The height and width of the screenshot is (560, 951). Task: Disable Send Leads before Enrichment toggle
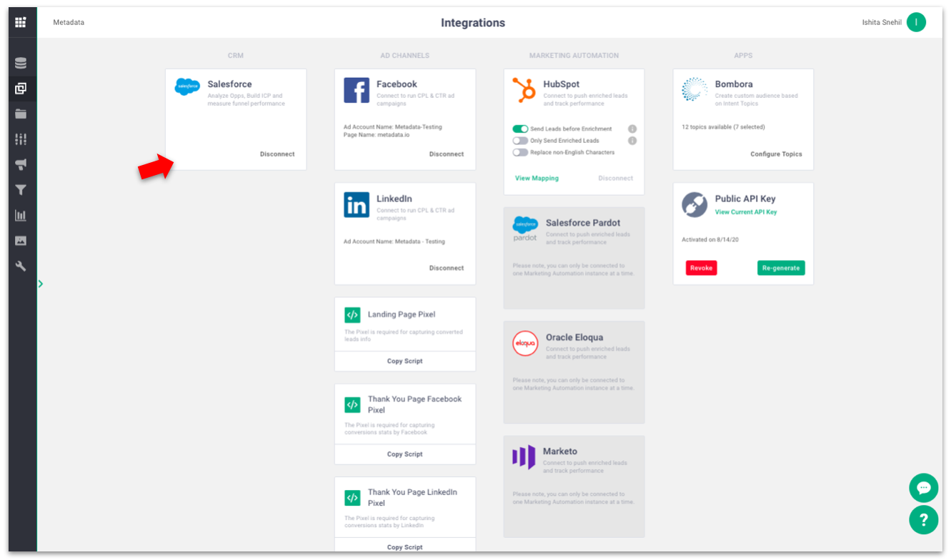[x=520, y=129]
